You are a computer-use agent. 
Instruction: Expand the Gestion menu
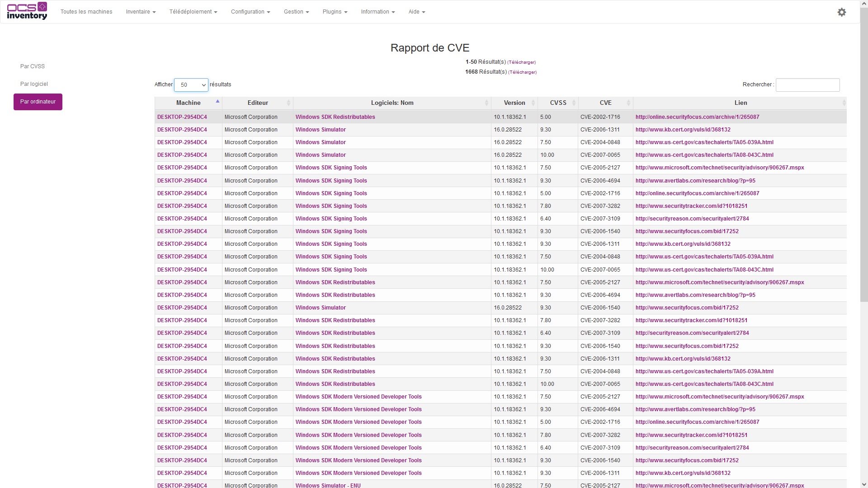coord(296,12)
